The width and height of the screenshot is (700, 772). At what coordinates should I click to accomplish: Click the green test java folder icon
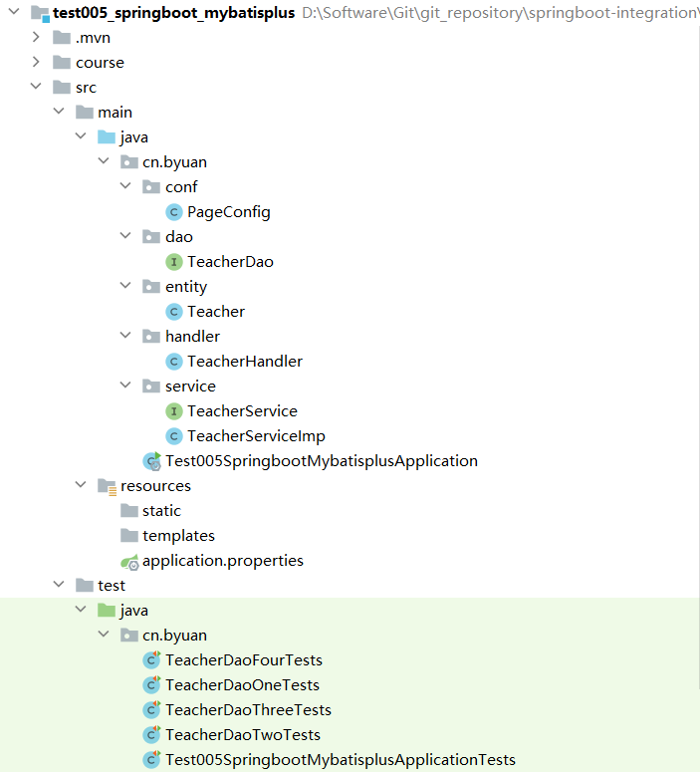point(107,610)
